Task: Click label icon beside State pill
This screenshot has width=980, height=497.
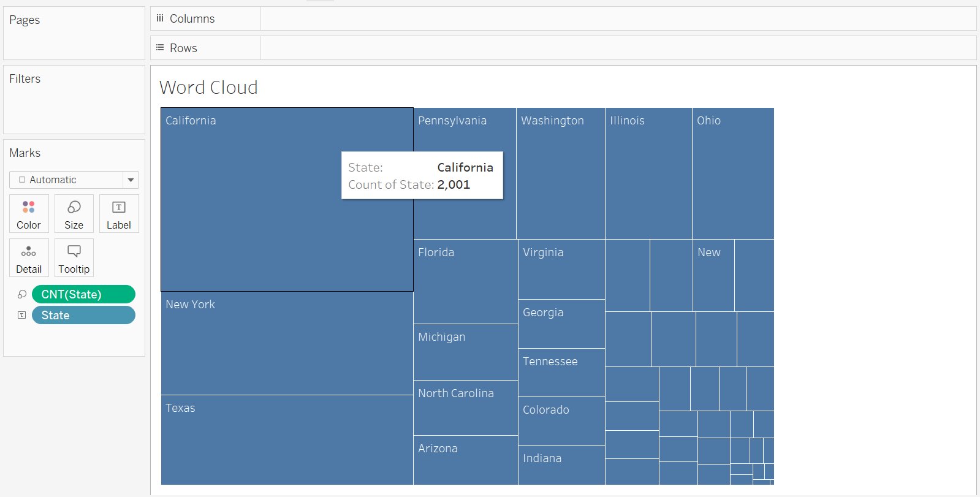Action: 22,315
